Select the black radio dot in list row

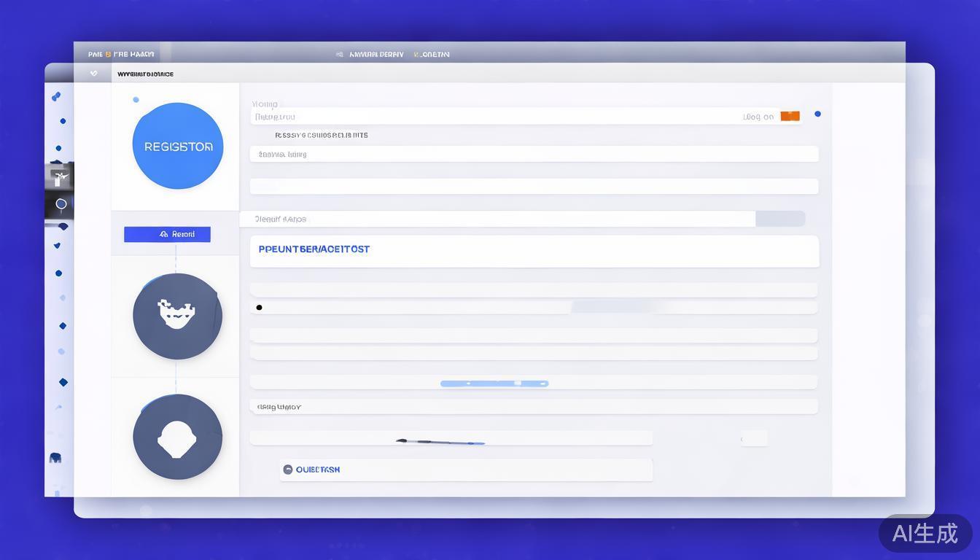(259, 308)
